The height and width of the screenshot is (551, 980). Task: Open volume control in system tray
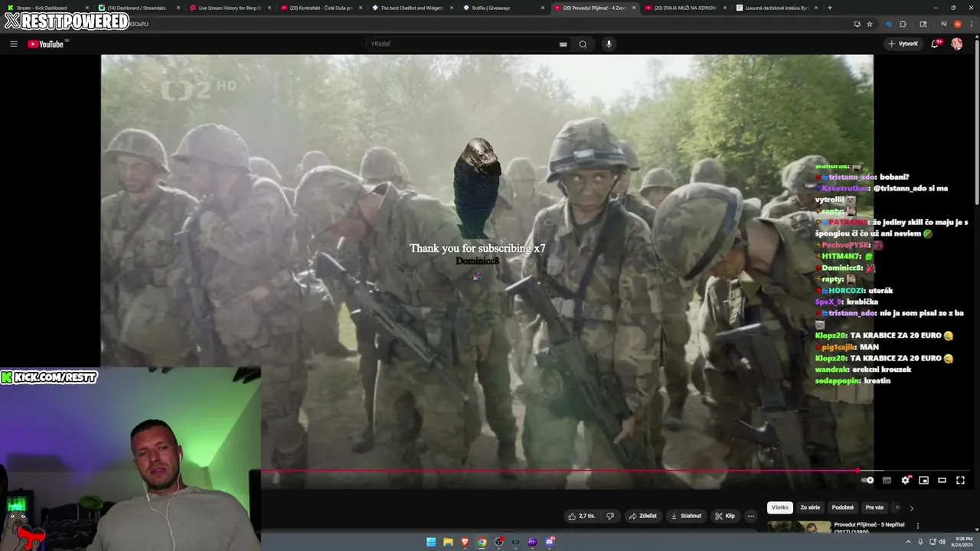tap(942, 542)
